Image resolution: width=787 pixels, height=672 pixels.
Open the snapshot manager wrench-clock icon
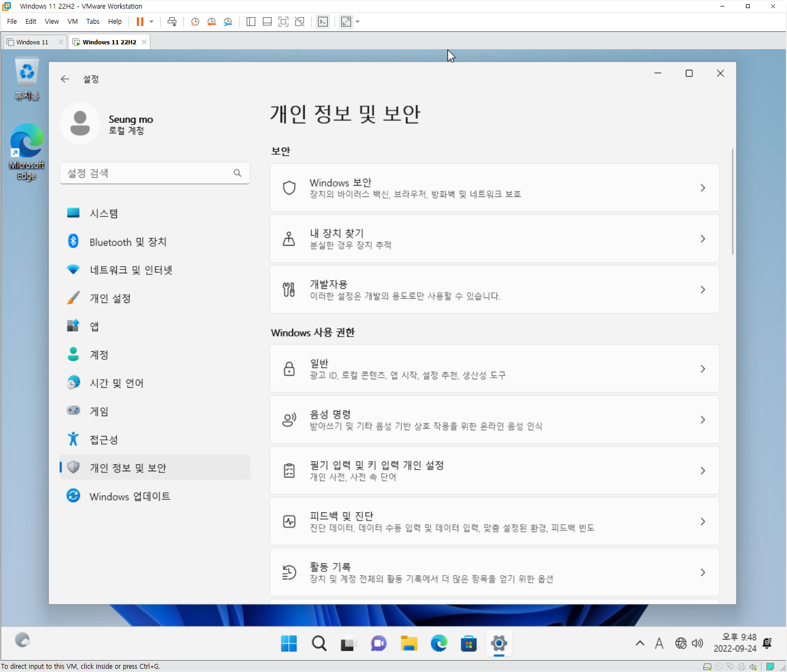[228, 22]
